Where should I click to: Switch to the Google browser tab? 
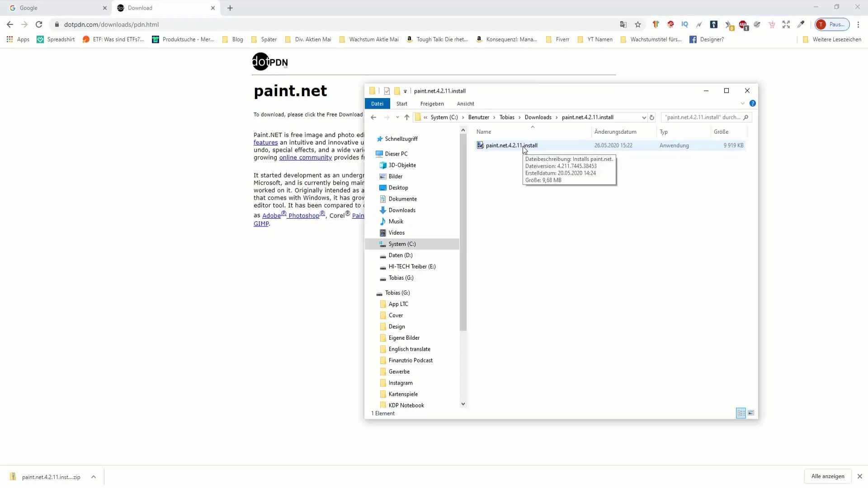tap(57, 8)
